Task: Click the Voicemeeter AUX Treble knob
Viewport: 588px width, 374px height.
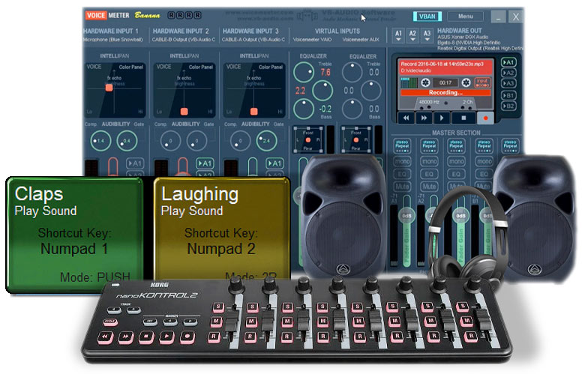Action: coord(352,72)
